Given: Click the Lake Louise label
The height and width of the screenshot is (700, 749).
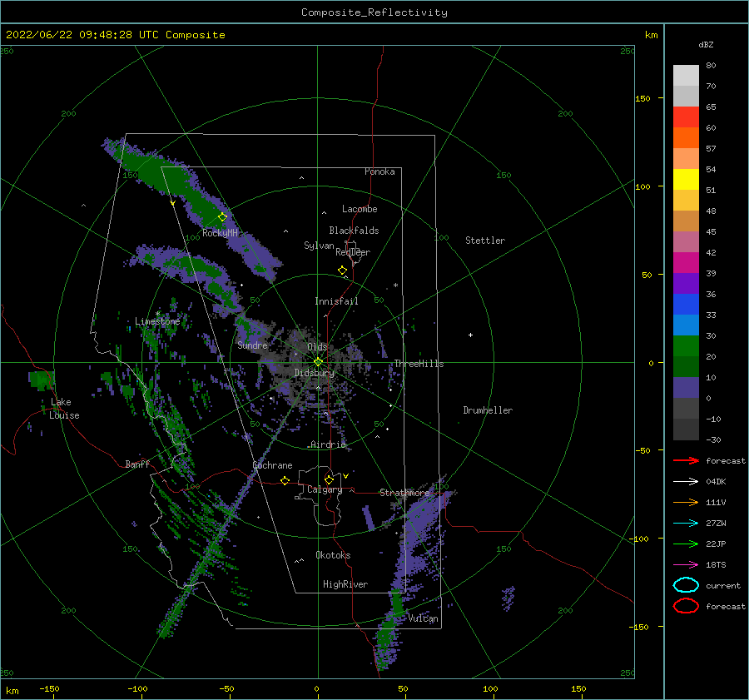Looking at the screenshot, I should click(64, 409).
